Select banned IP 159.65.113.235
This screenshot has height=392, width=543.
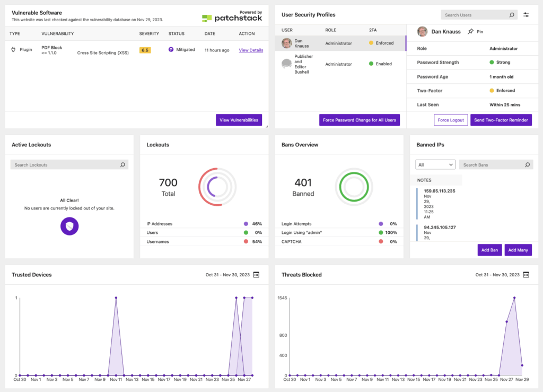click(x=440, y=191)
